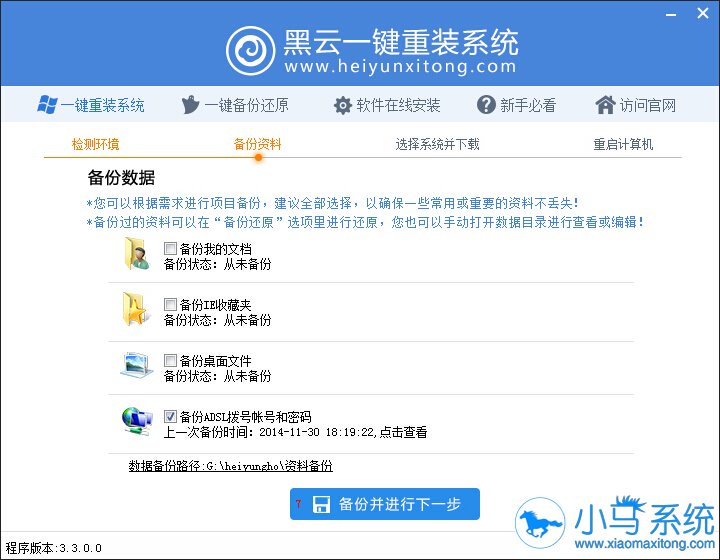Click the Windows flag icon beside 一键重装系统
Viewport: 720px width, 560px height.
(47, 105)
